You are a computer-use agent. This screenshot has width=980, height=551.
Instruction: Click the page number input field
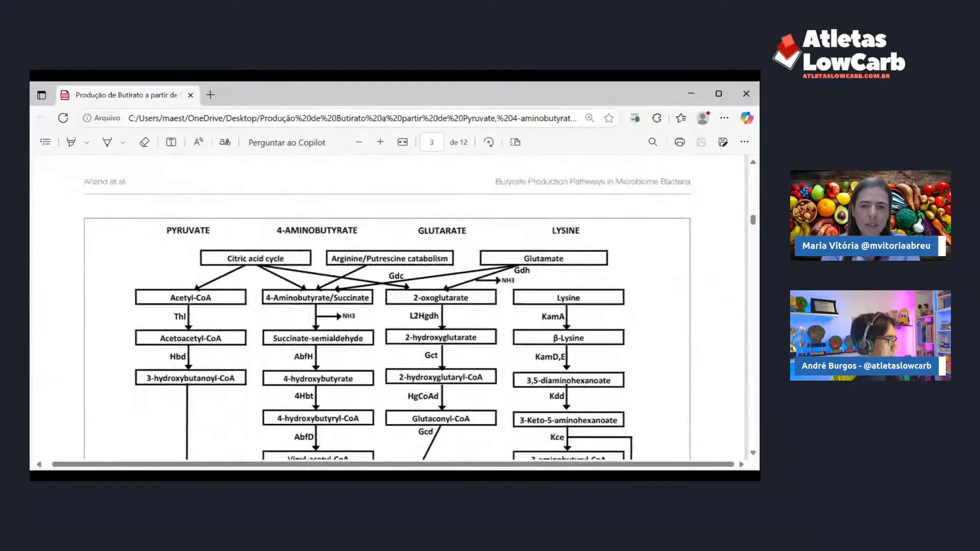click(x=431, y=142)
